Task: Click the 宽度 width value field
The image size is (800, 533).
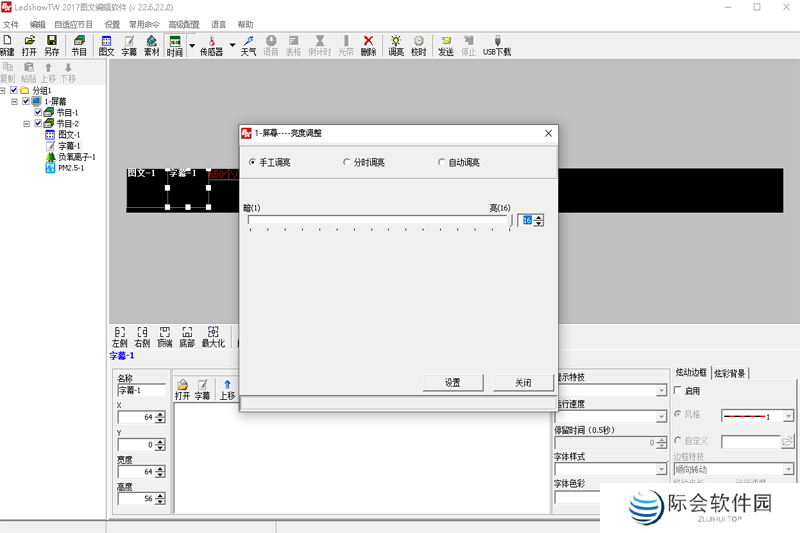Action: 136,472
